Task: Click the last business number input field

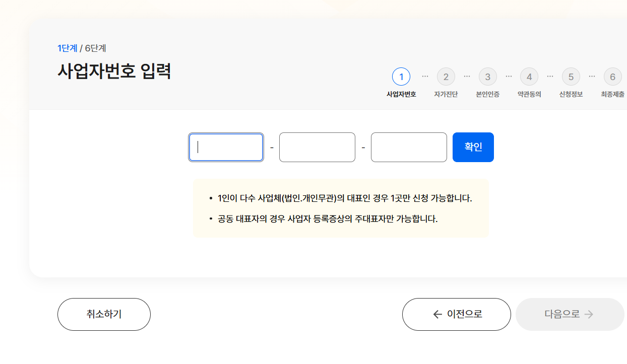Action: [x=409, y=147]
